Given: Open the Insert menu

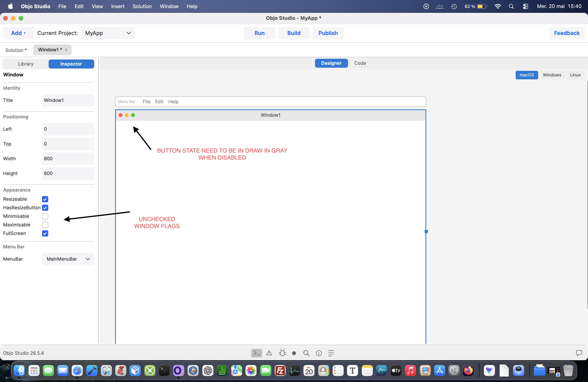Looking at the screenshot, I should pos(118,6).
